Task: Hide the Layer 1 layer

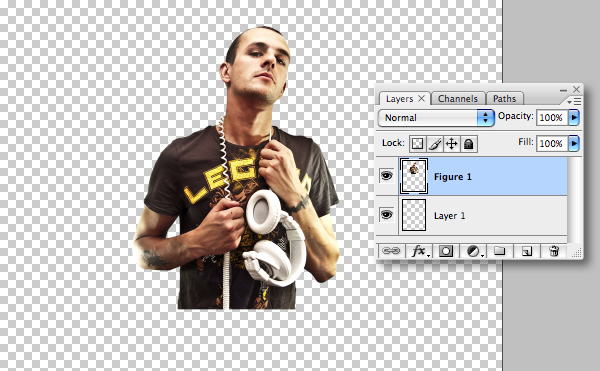Action: [x=386, y=215]
